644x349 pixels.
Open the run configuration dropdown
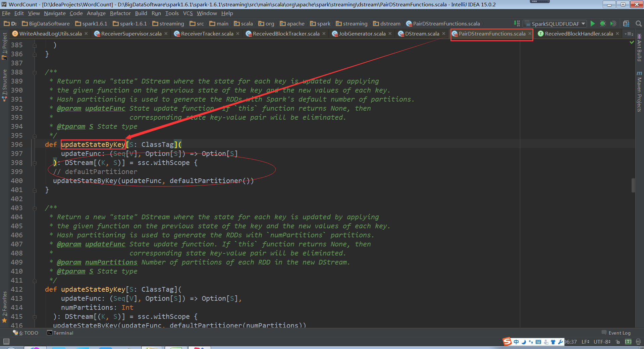coord(555,23)
